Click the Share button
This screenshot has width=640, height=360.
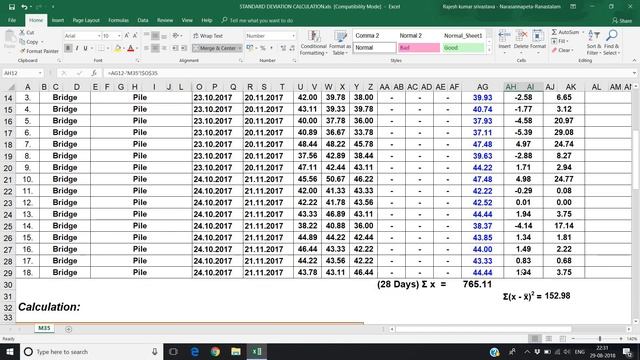pyautogui.click(x=622, y=20)
